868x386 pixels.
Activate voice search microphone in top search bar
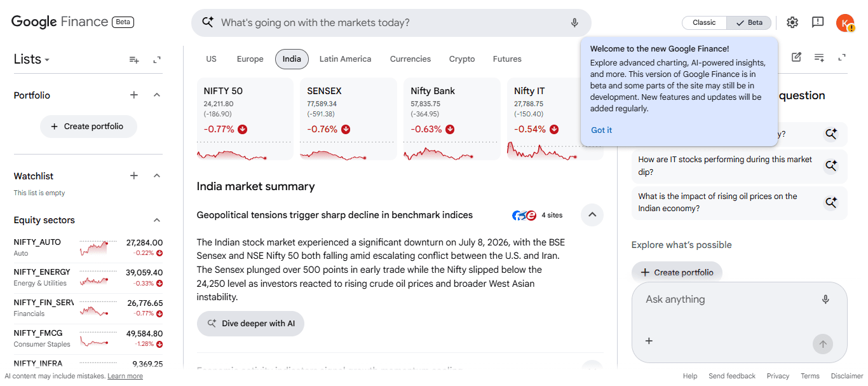pos(574,23)
